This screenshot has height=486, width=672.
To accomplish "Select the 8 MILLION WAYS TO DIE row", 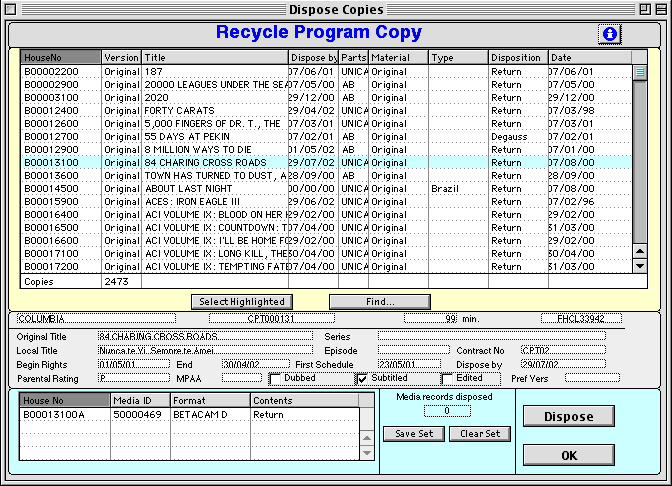I will (x=326, y=150).
